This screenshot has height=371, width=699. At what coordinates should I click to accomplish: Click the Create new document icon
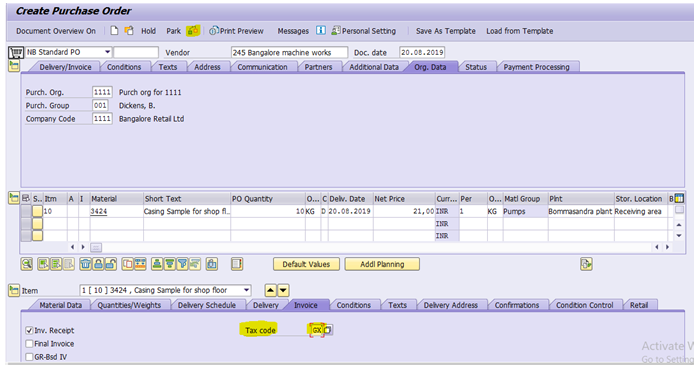click(115, 30)
